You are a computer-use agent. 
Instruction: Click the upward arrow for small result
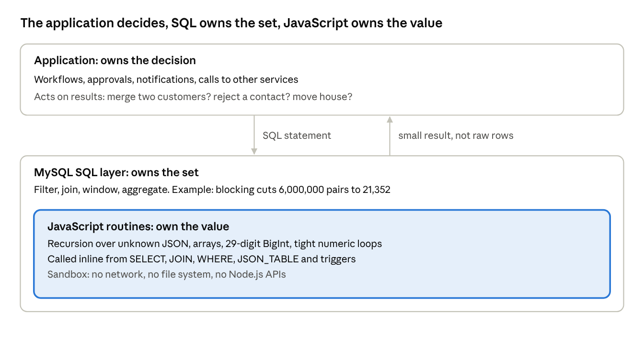(390, 135)
